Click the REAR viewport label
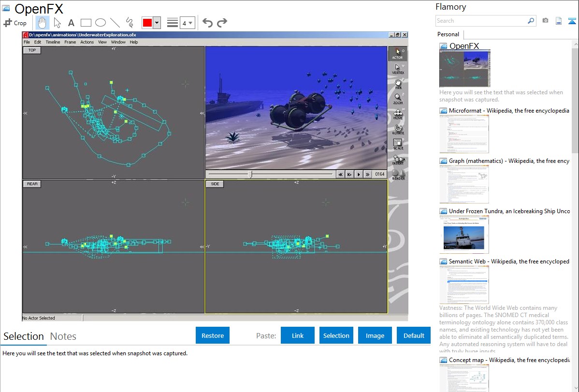 coord(32,184)
